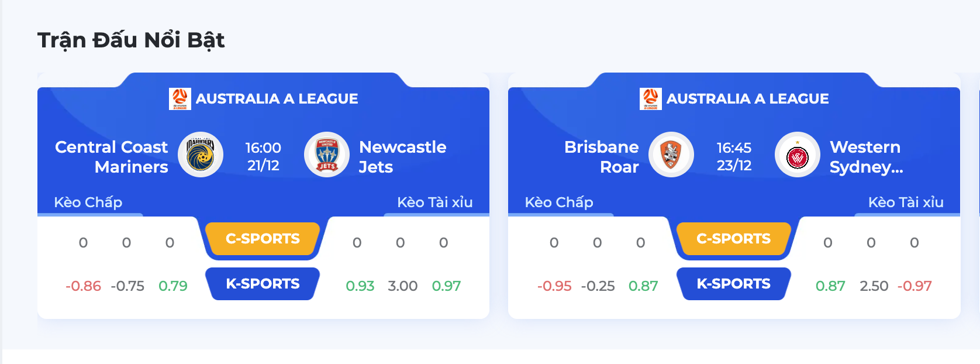Choose C-SPORTS for the Brisbane Roar match

[x=733, y=239]
